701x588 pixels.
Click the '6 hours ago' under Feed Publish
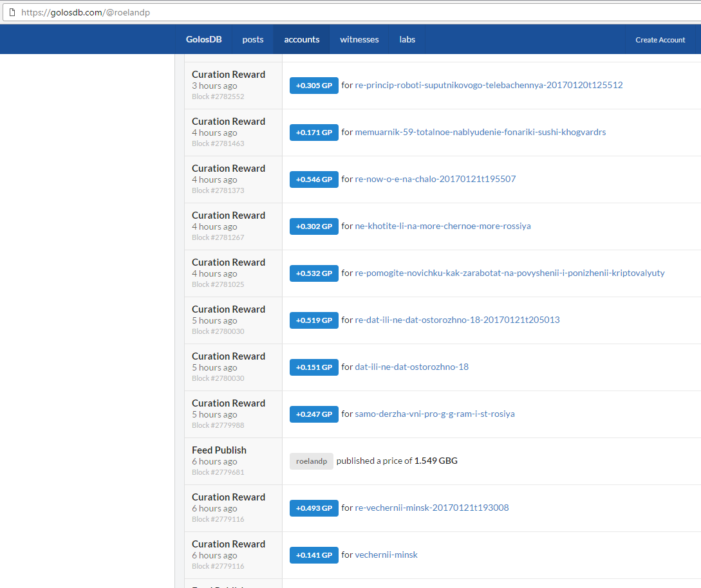click(x=214, y=461)
